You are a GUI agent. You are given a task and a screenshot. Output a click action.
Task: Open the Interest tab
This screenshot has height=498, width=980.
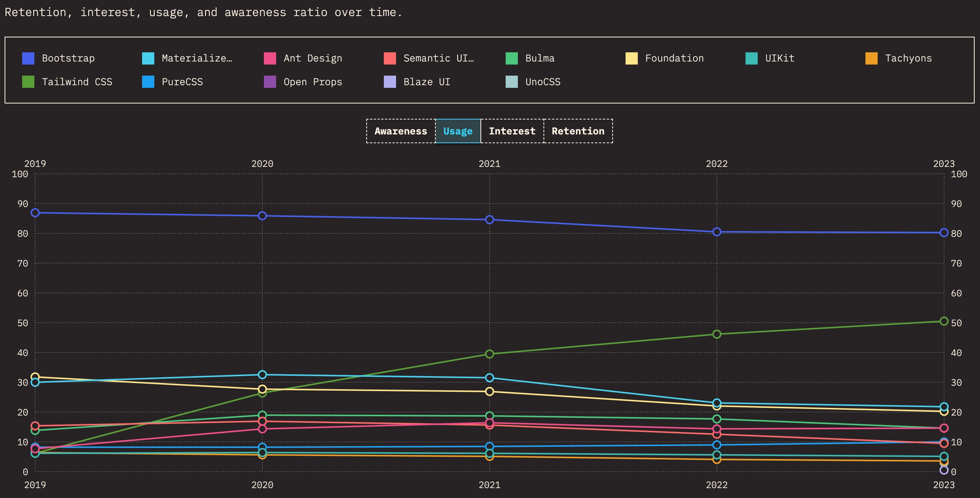pyautogui.click(x=512, y=131)
